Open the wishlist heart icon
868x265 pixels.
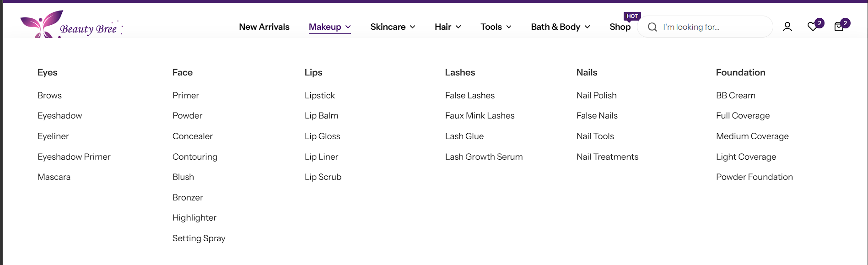[x=812, y=27]
